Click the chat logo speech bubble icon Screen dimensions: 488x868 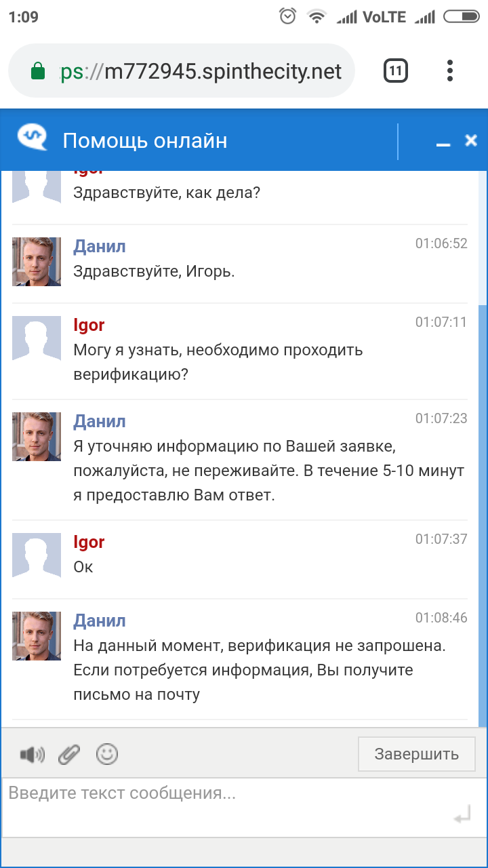click(x=32, y=138)
